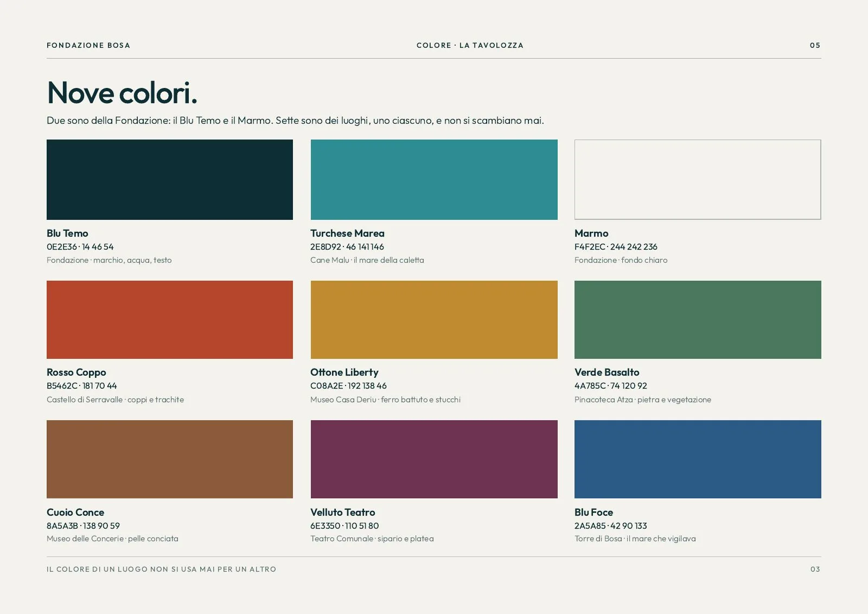The height and width of the screenshot is (614, 868).
Task: Click the value 'C08A2E · 192 138 46'
Action: [348, 386]
